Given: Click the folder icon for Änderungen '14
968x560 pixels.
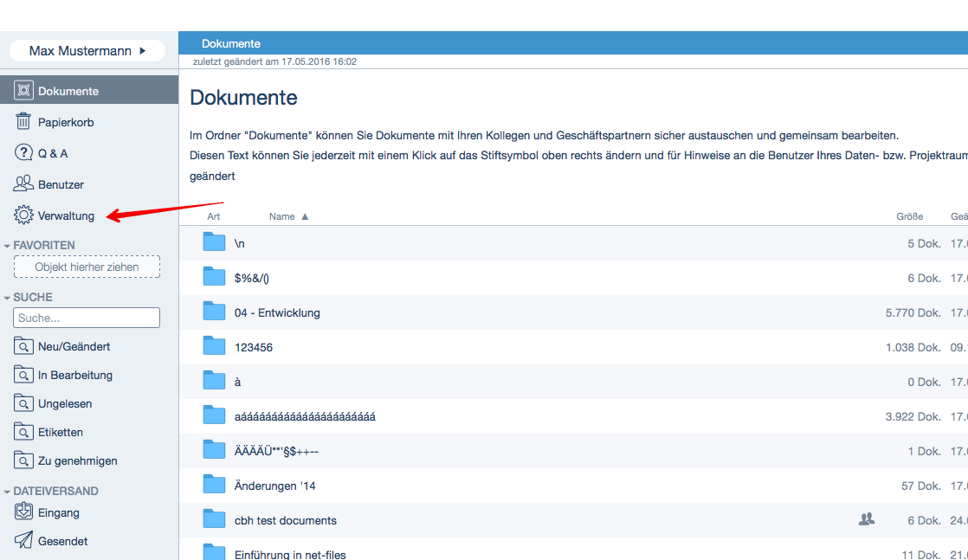Looking at the screenshot, I should coord(214,484).
